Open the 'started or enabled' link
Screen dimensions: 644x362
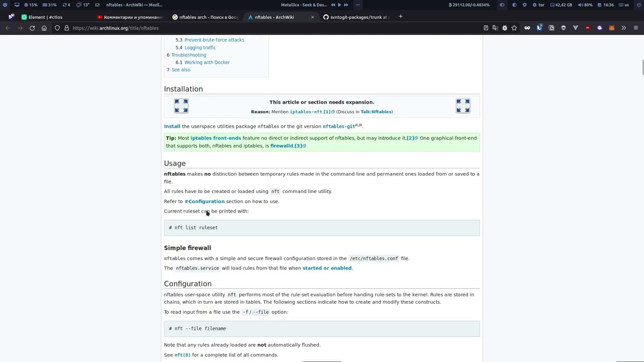pyautogui.click(x=327, y=268)
